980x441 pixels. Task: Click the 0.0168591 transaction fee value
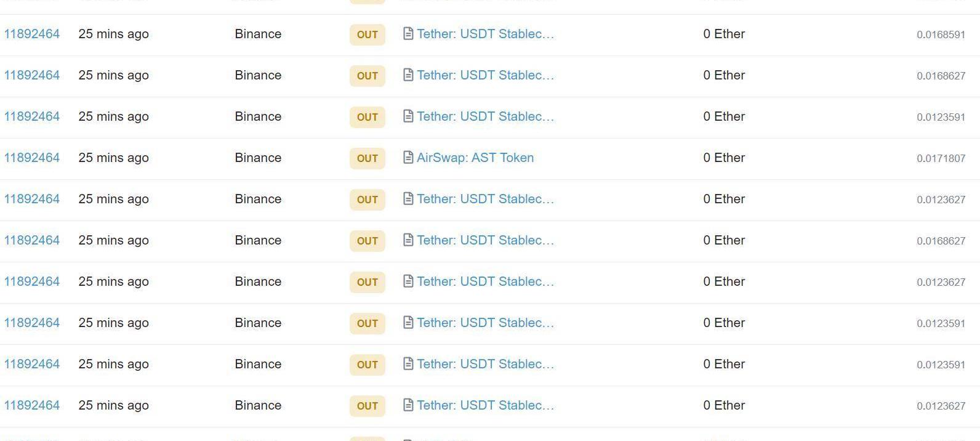[941, 34]
